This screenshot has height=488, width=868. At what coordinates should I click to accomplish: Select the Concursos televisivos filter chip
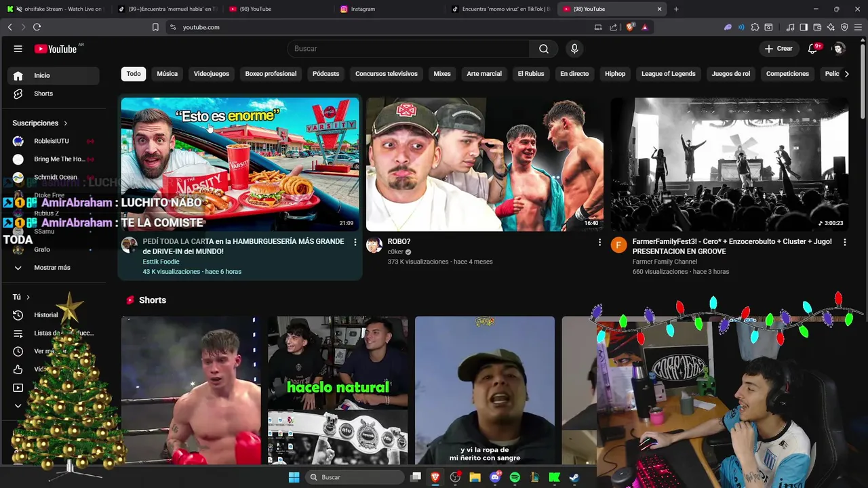387,74
